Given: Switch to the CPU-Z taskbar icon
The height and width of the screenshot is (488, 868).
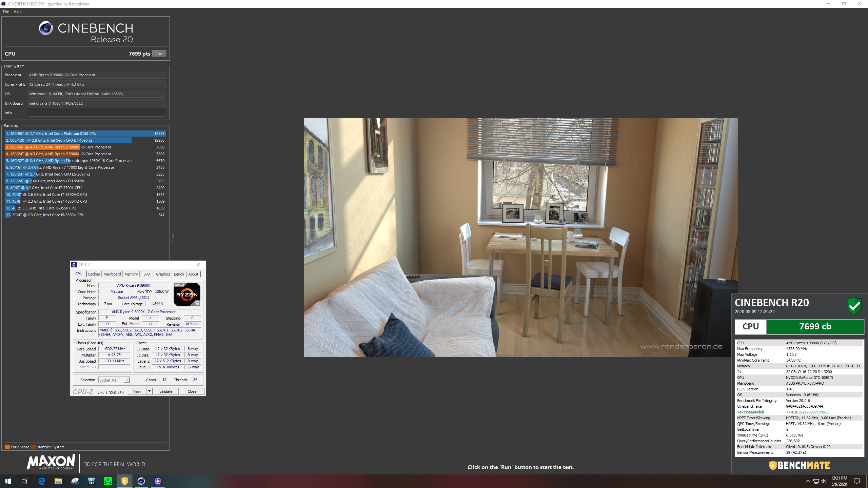Looking at the screenshot, I should pyautogui.click(x=158, y=481).
